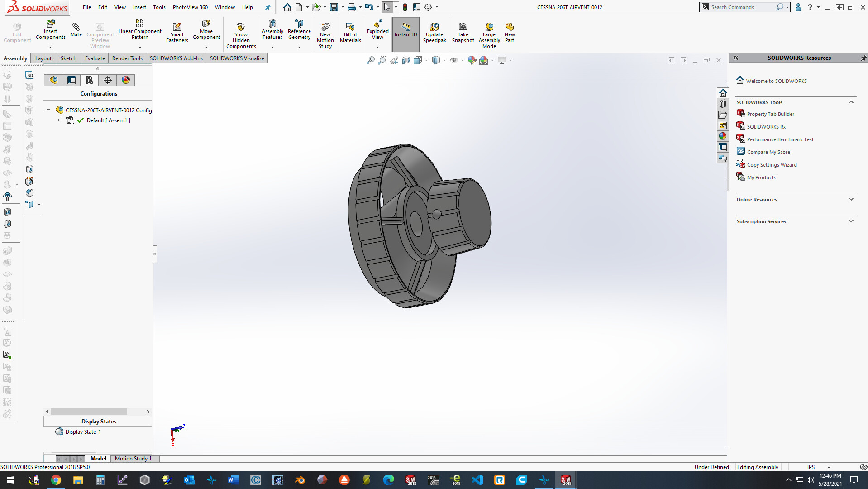Open Assembly Features tool

(x=272, y=30)
